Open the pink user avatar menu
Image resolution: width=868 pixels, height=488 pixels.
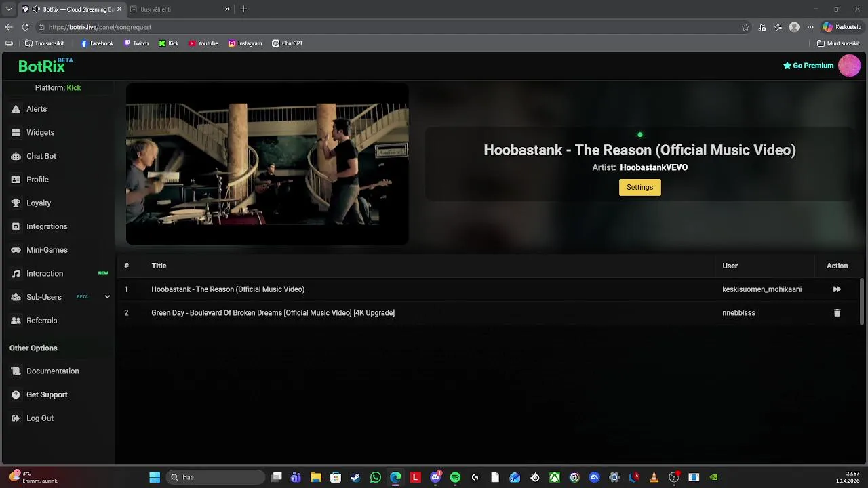tap(849, 66)
